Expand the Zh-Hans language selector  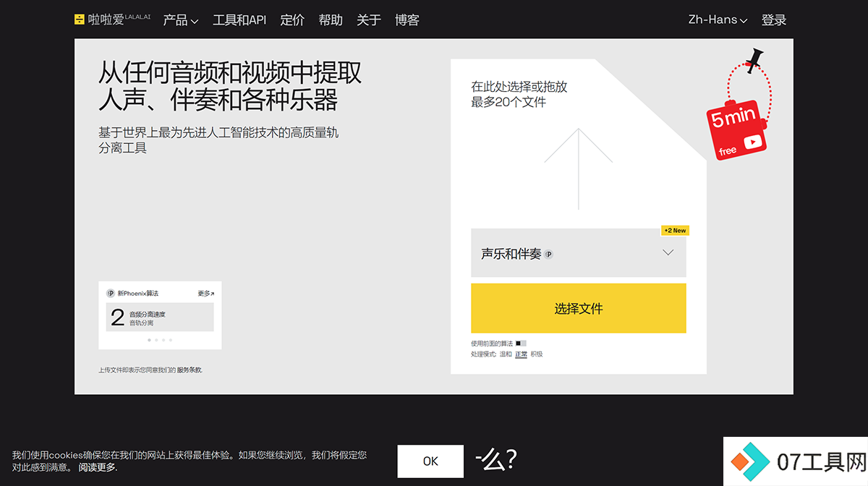718,20
